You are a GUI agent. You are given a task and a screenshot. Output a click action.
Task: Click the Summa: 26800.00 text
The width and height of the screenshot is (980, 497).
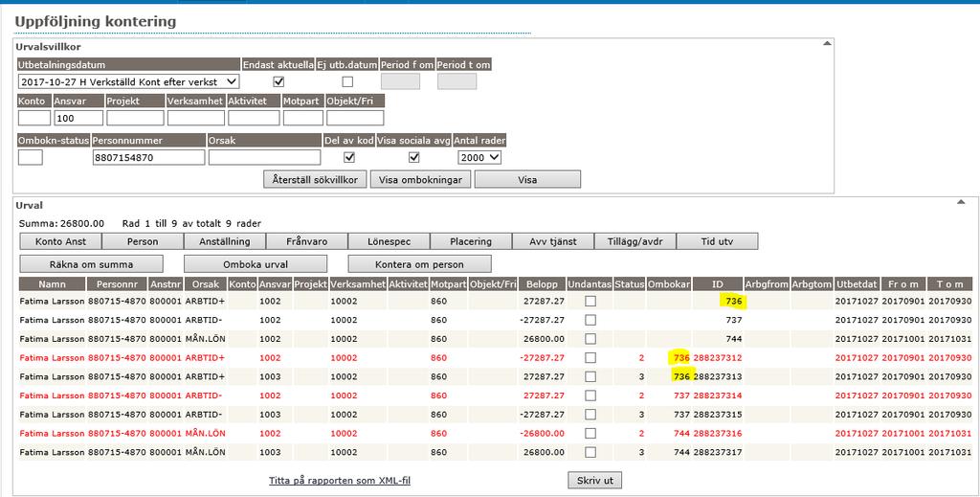[62, 223]
